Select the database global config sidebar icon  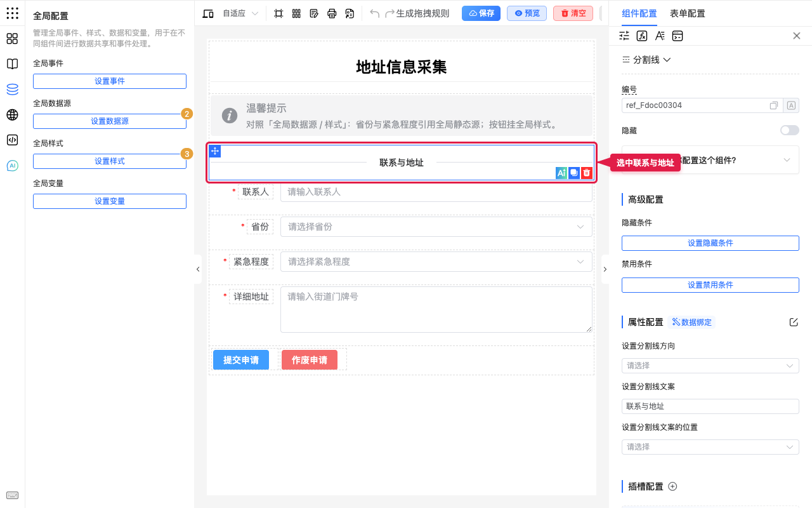12,90
